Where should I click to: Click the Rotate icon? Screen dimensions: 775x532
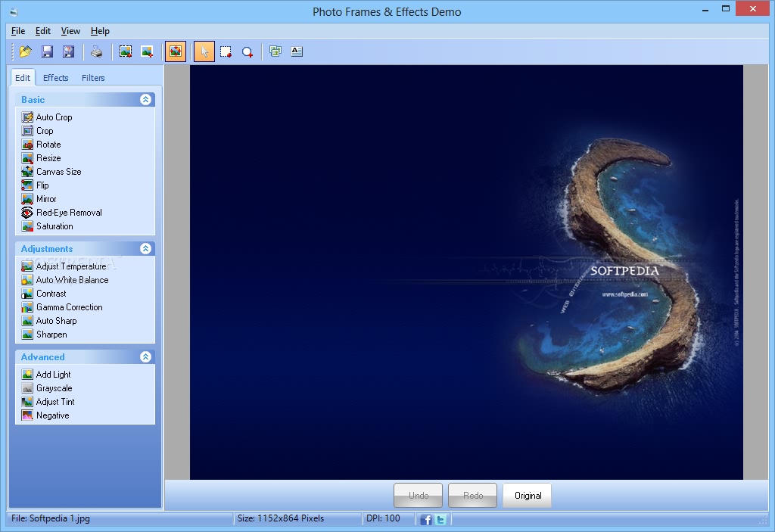coord(27,145)
